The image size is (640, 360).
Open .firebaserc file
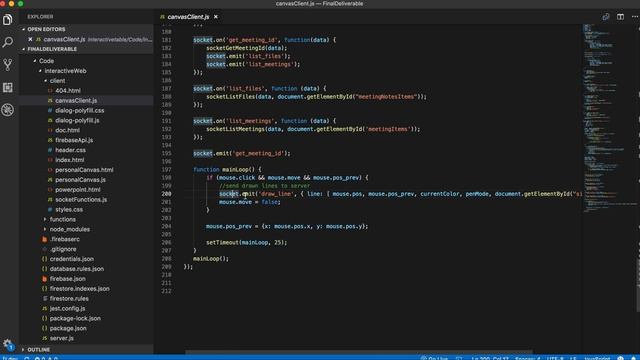(64, 239)
